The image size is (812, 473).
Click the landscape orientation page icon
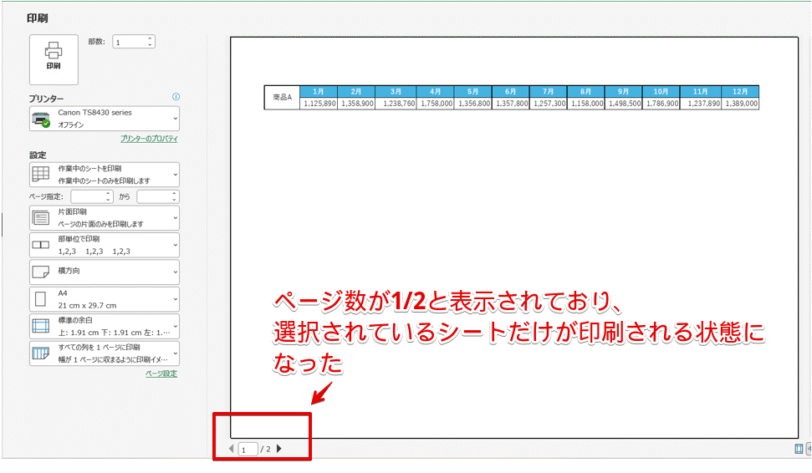point(41,271)
